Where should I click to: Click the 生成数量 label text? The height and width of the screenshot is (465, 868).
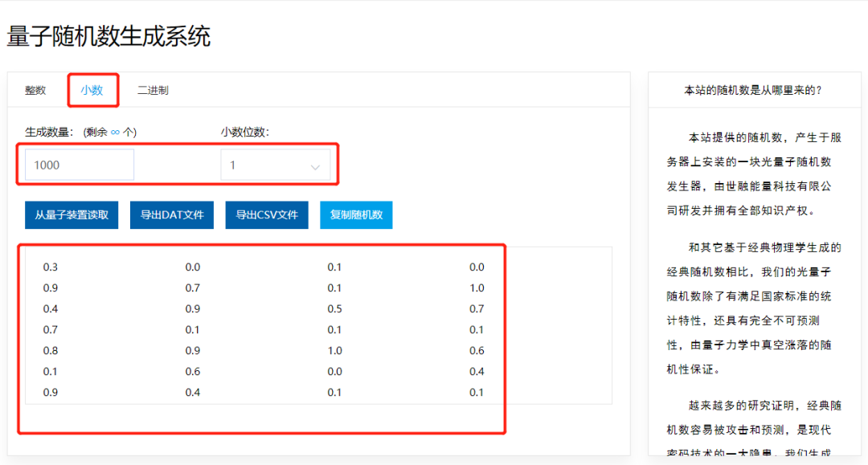tap(50, 132)
